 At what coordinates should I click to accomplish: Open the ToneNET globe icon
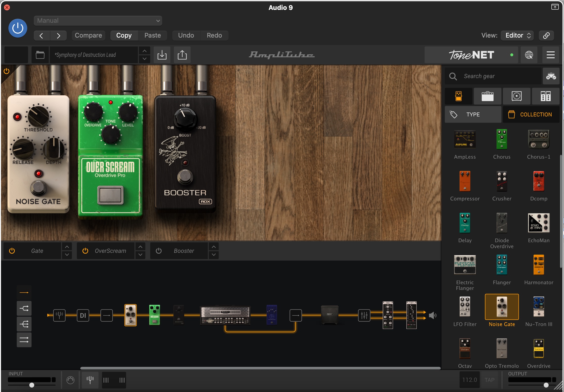tap(529, 55)
